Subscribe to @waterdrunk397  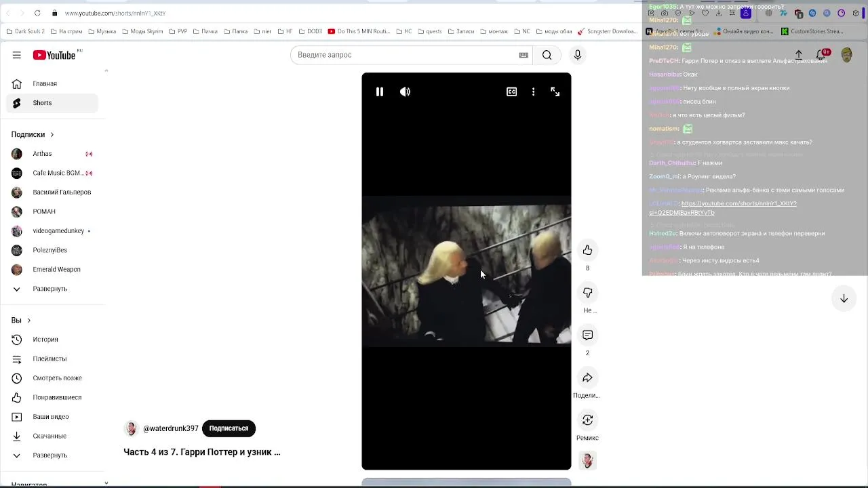coord(229,428)
